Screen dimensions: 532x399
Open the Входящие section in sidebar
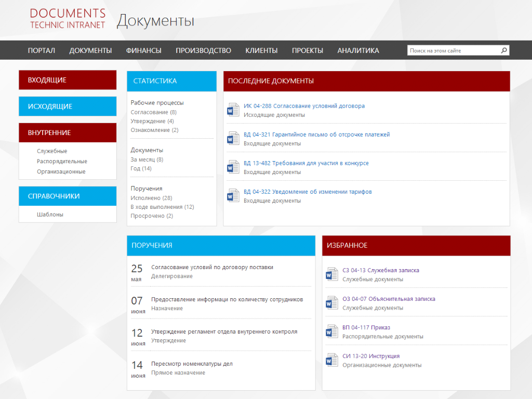tap(68, 80)
